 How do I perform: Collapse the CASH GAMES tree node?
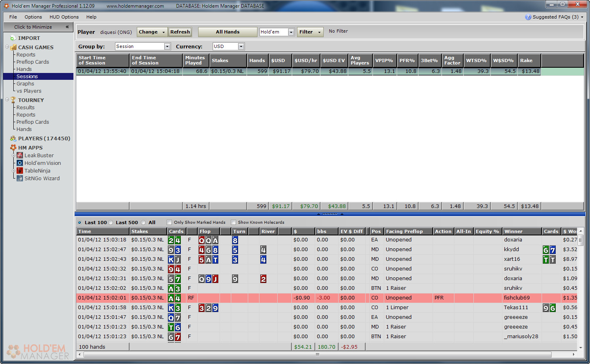7,47
